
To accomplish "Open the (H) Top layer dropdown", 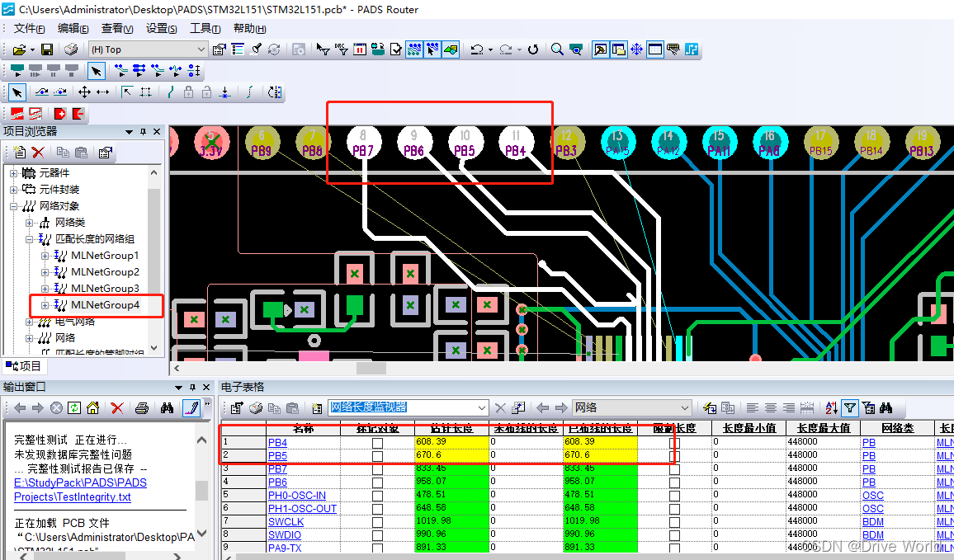I will tap(148, 49).
